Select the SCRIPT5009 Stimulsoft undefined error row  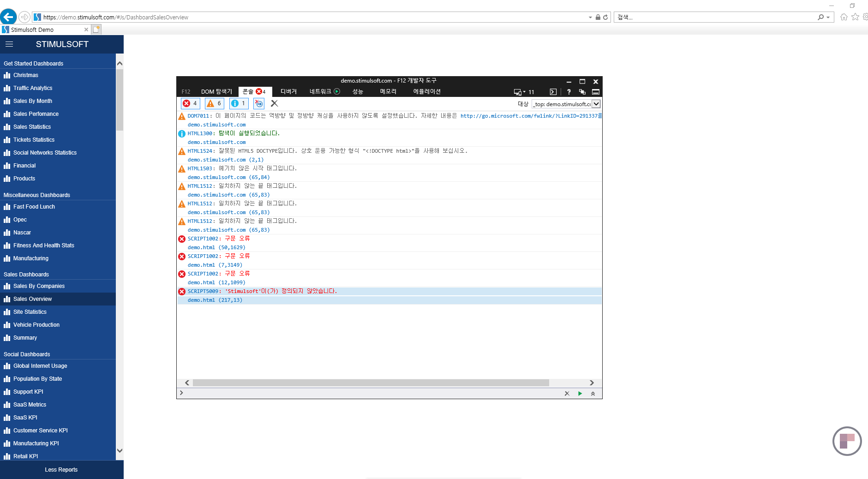389,296
